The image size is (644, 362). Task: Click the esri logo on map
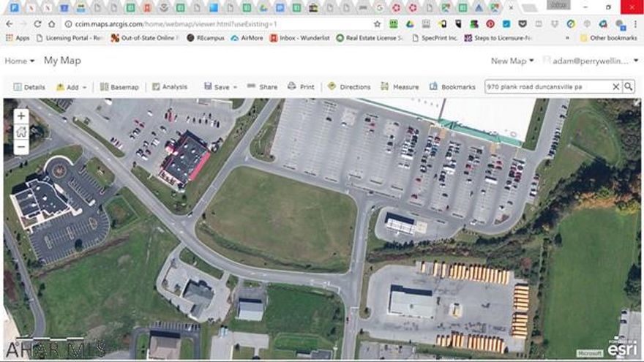point(621,348)
